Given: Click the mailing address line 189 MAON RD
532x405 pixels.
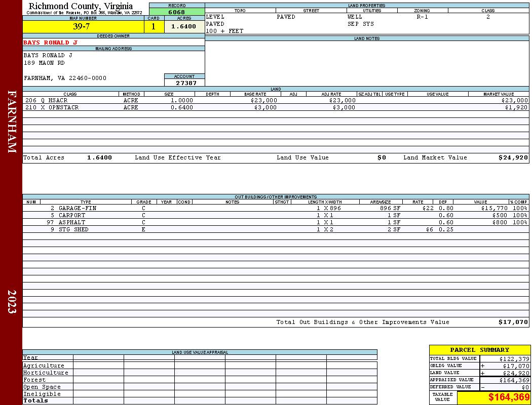Looking at the screenshot, I should 44,63.
